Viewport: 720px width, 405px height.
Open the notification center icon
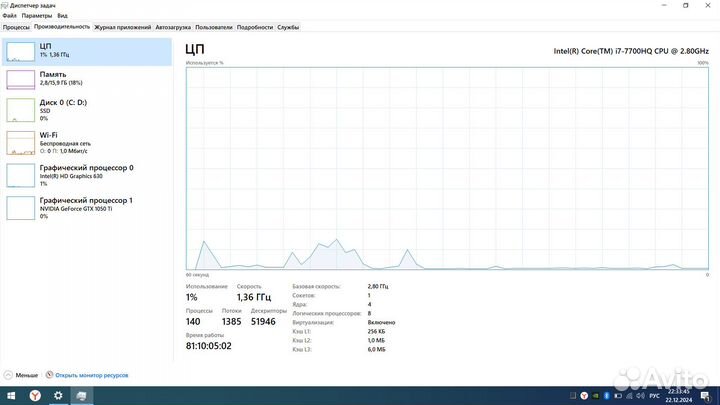(x=705, y=396)
